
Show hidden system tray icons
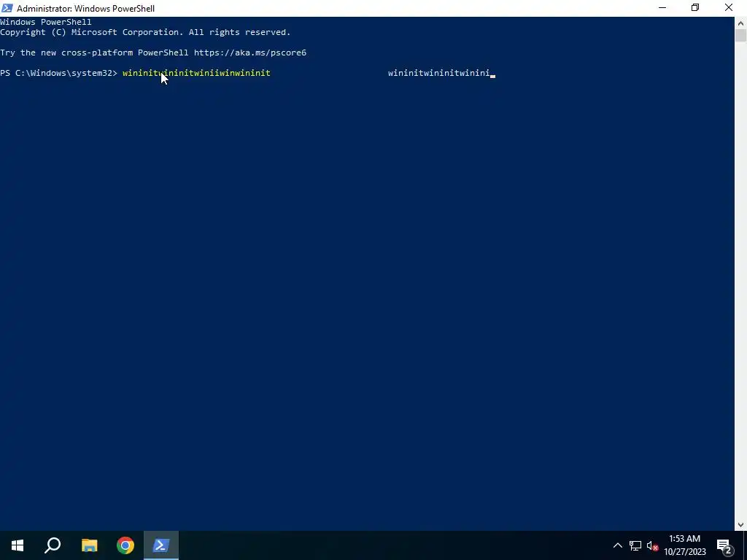click(x=617, y=545)
